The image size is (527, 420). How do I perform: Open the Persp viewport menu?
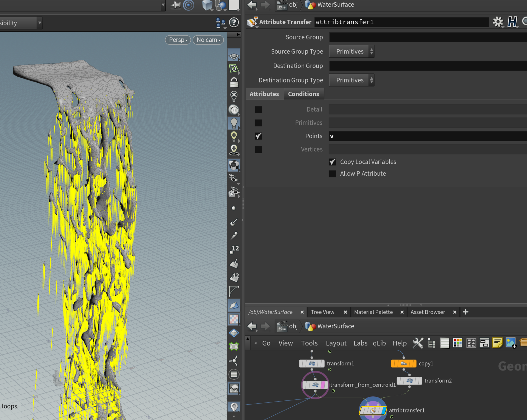pos(178,40)
